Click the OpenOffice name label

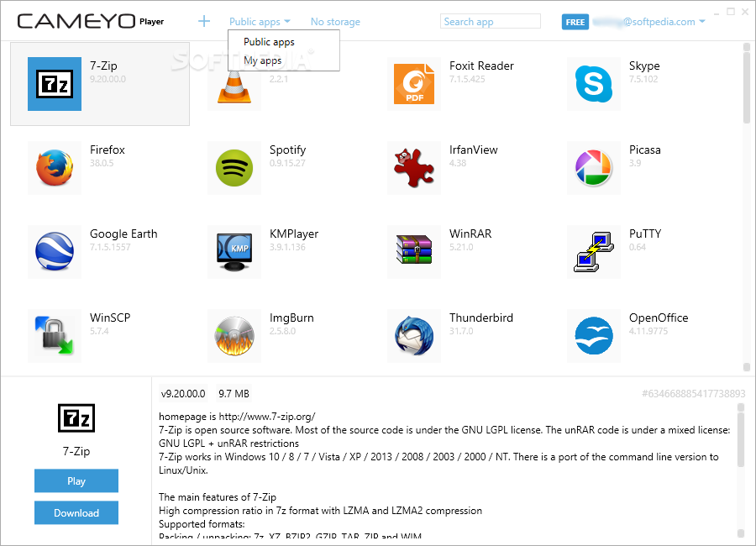(659, 318)
